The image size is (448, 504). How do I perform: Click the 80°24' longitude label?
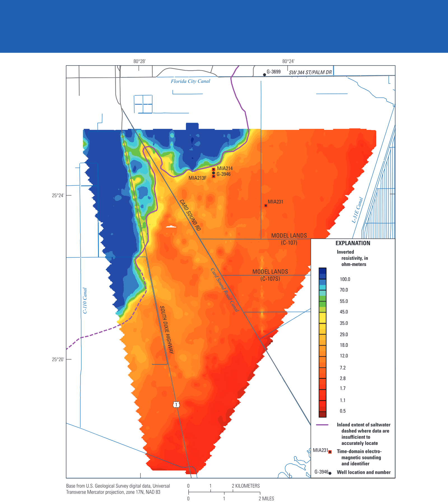tap(288, 61)
